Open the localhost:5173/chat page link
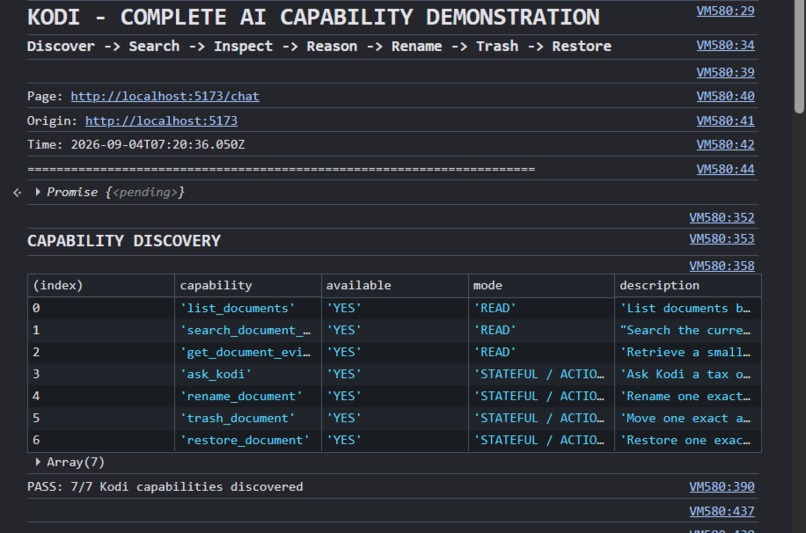Screen dimensions: 806x533 click(x=165, y=96)
